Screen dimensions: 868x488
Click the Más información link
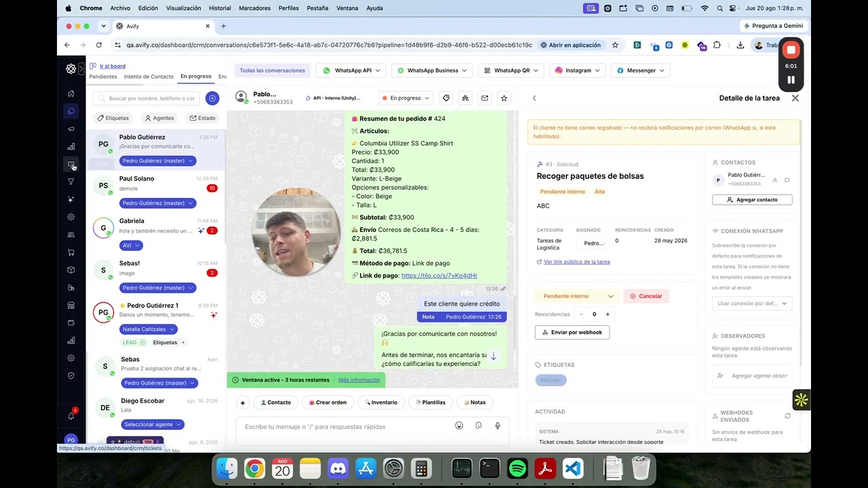coord(359,380)
